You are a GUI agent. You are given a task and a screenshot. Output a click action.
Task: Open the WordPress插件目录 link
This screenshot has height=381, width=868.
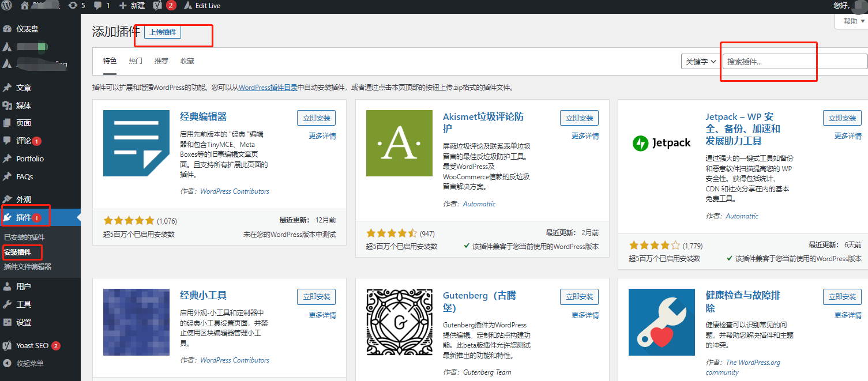tap(268, 88)
